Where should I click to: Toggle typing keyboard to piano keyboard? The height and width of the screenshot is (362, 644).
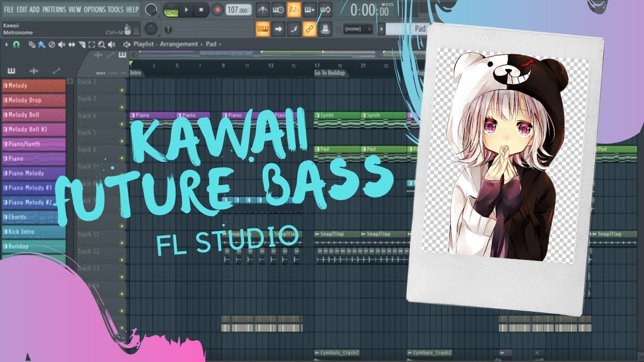click(262, 29)
